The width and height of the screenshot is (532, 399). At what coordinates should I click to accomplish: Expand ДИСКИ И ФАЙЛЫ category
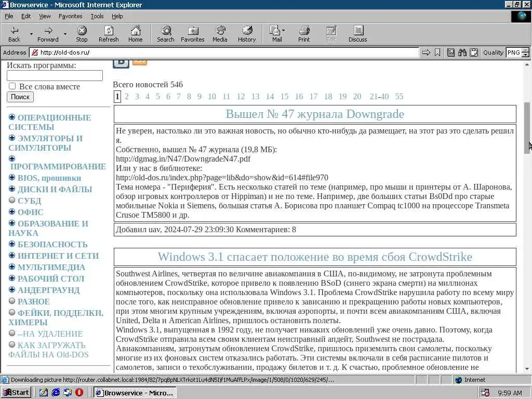point(12,189)
